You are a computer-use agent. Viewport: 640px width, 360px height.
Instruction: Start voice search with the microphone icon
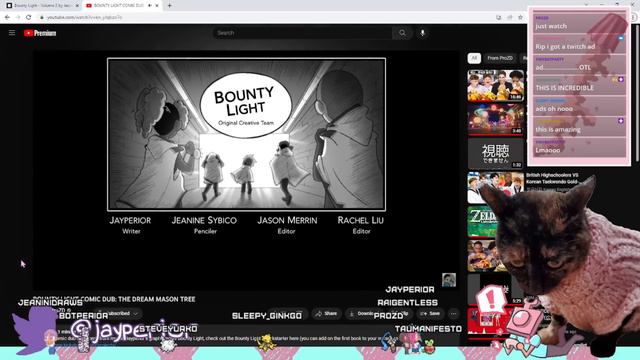422,33
